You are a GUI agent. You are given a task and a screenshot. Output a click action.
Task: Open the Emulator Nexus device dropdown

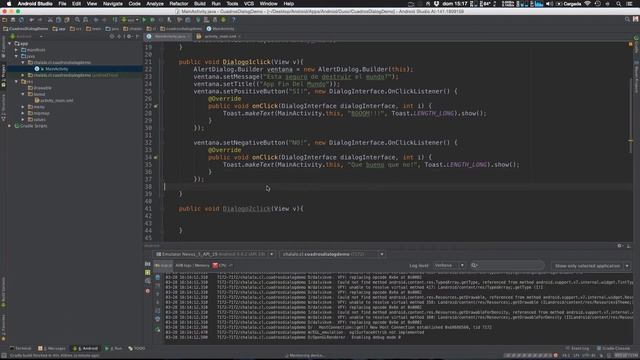pyautogui.click(x=214, y=254)
